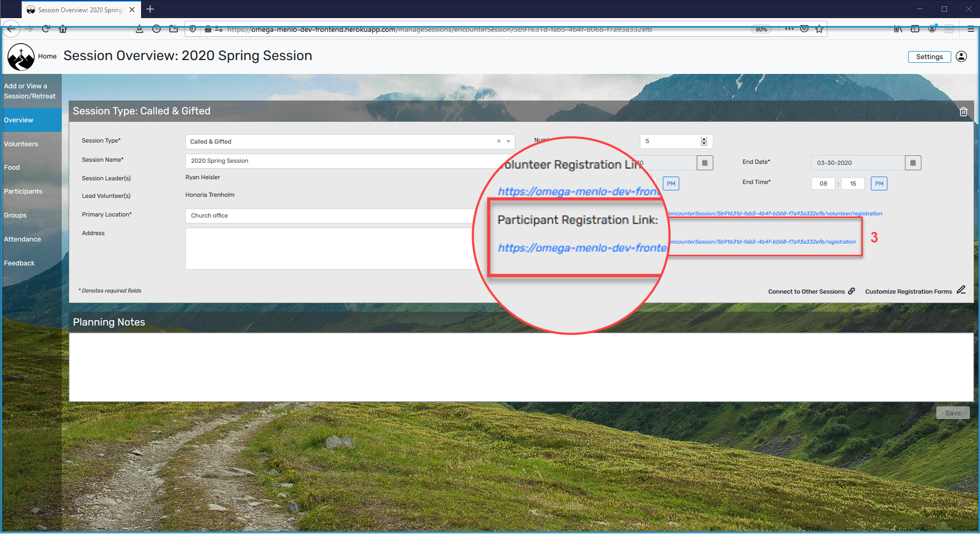Open the user profile icon
980x534 pixels.
961,56
